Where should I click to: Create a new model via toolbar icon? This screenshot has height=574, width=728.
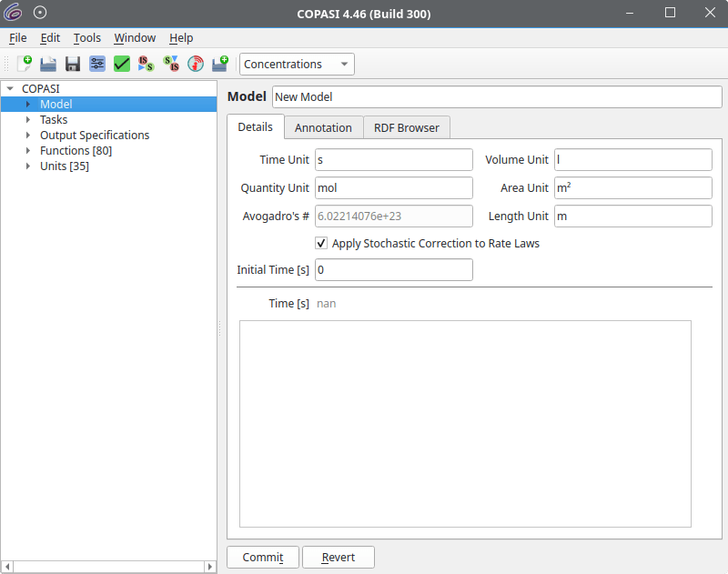point(25,64)
